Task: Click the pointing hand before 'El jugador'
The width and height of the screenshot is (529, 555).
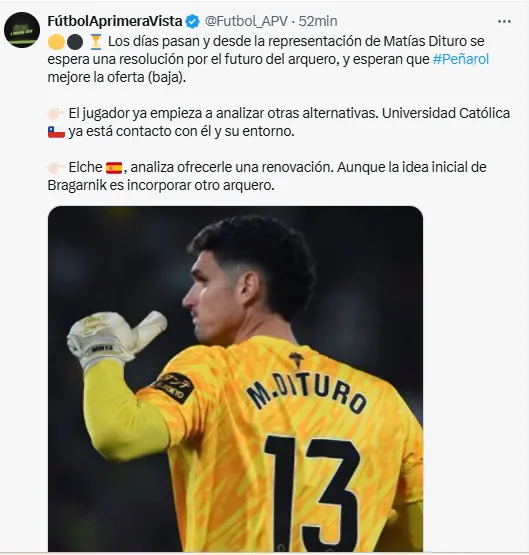Action: [x=56, y=114]
